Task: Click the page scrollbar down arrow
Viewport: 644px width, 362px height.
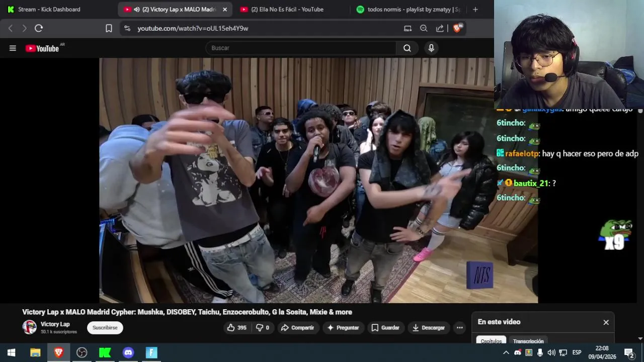Action: (640, 339)
